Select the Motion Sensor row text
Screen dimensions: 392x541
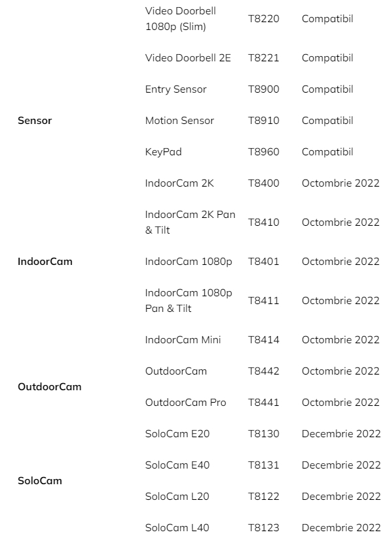[179, 121]
